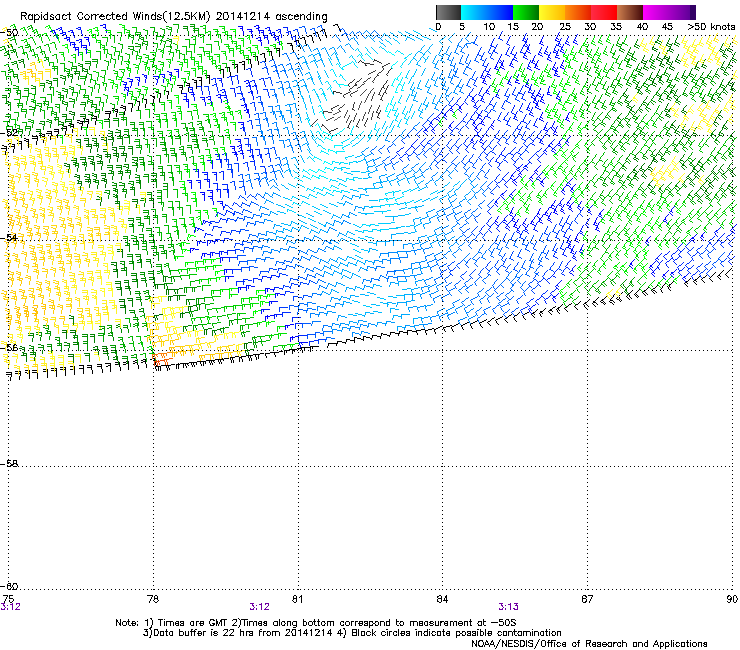Click the -54 latitude label
The width and height of the screenshot is (740, 650).
10,237
